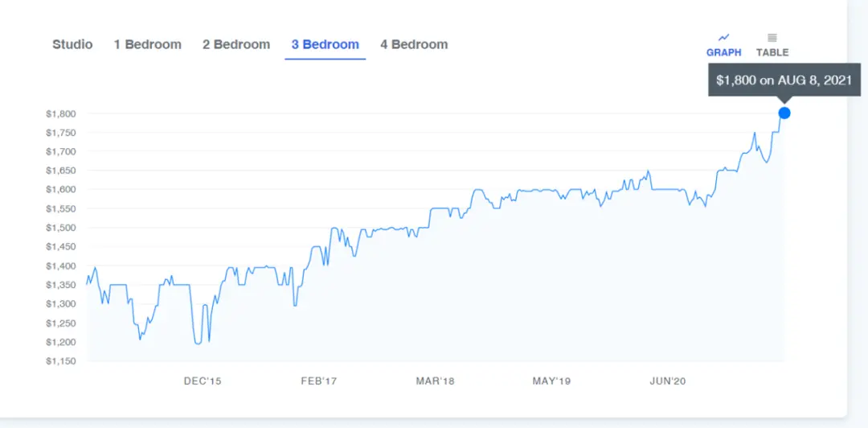This screenshot has width=868, height=428.
Task: Click the FEB'17 axis label
Action: tap(319, 381)
